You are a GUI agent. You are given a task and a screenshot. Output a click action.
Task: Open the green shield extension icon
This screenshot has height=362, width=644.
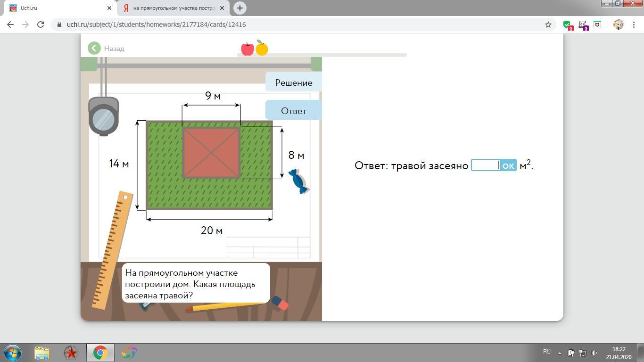point(568,25)
